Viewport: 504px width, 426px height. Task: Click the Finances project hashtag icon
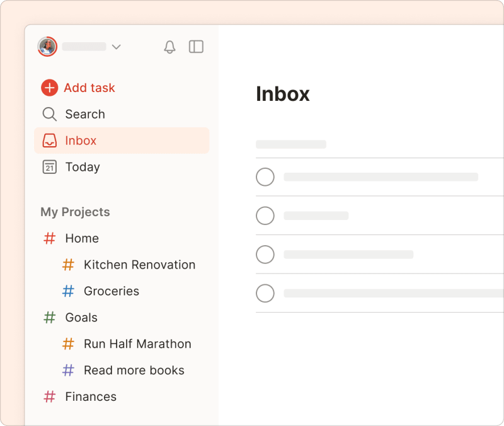[x=49, y=396]
